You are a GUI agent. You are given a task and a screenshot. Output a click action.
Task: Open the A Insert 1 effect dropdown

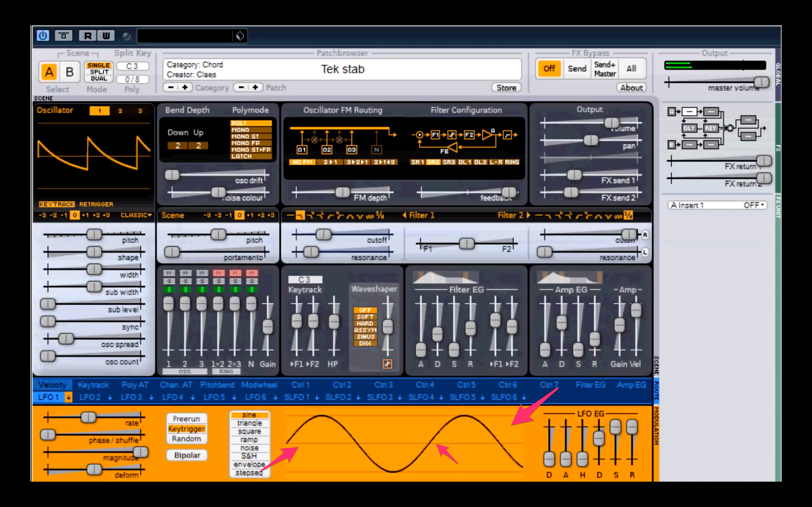point(717,205)
